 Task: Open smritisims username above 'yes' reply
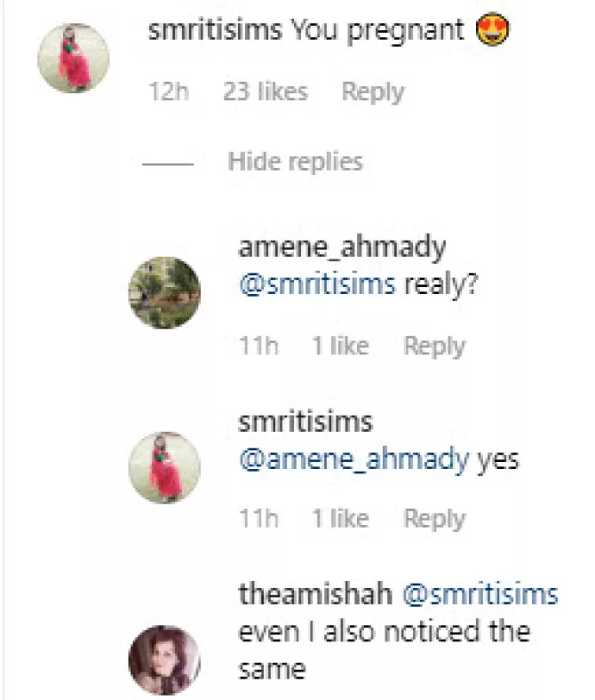coord(305,422)
